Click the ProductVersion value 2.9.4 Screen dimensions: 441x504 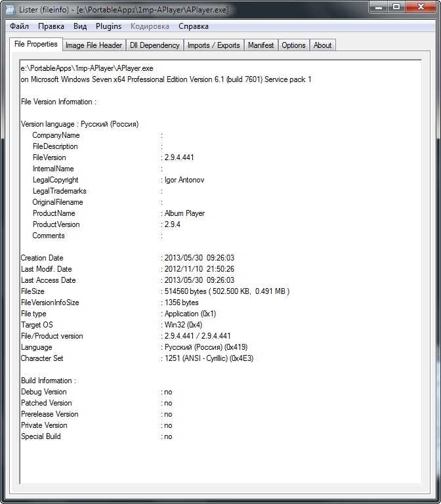(x=173, y=224)
